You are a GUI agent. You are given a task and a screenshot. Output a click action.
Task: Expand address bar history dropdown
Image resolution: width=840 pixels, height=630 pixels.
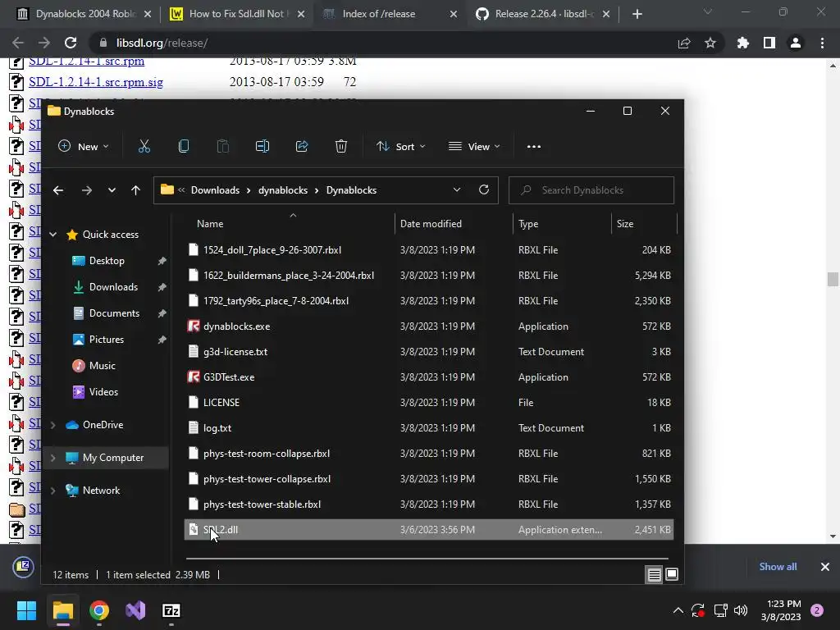point(457,189)
